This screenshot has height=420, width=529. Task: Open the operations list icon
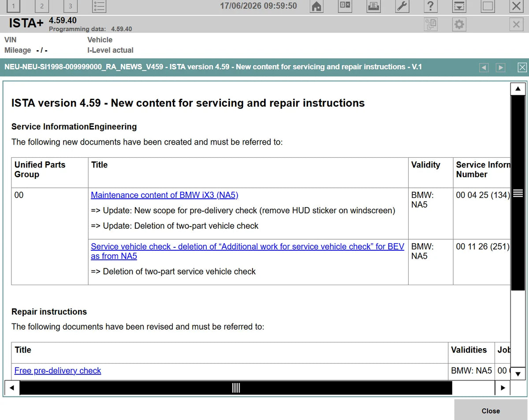99,6
